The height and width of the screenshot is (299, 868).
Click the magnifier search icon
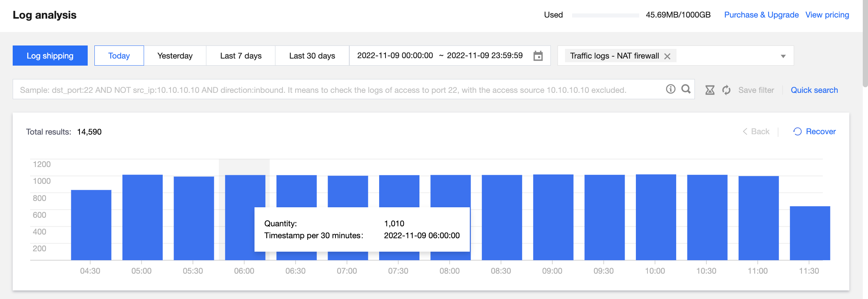coord(686,89)
